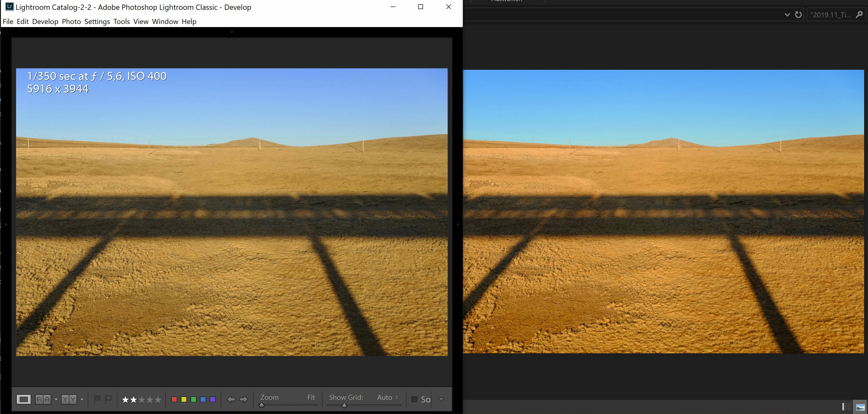Flag the photo as a pick
This screenshot has width=868, height=414.
pyautogui.click(x=97, y=399)
